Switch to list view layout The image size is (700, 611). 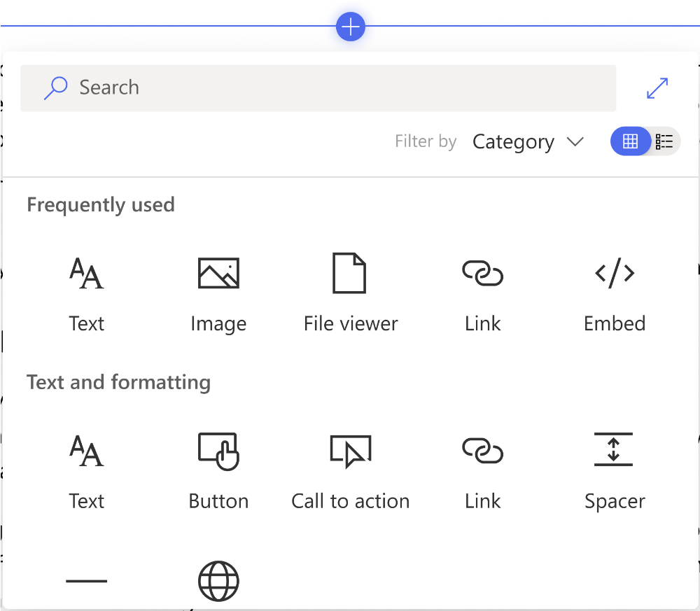tap(664, 142)
